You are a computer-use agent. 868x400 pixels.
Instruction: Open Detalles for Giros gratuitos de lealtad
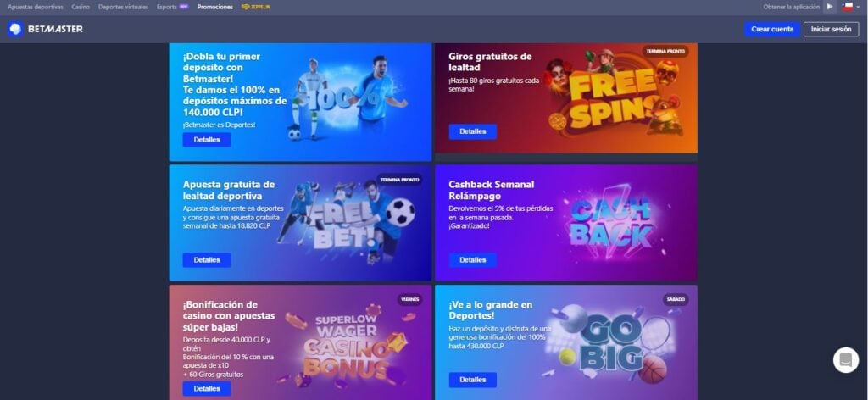(473, 131)
